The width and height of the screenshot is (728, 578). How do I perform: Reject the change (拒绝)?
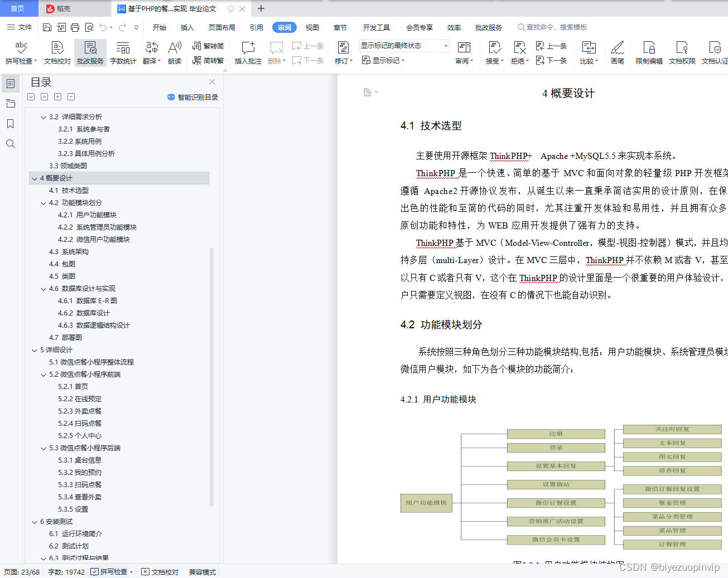coord(519,53)
